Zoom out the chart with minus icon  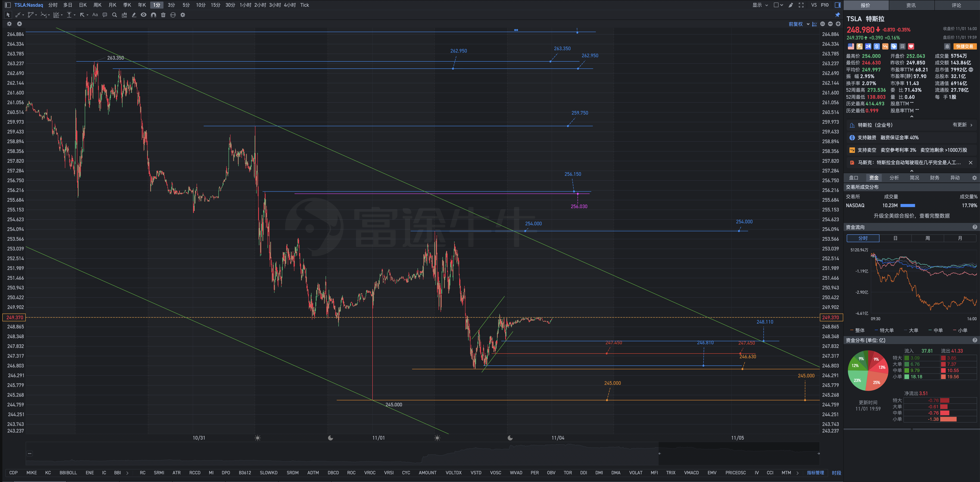(830, 24)
